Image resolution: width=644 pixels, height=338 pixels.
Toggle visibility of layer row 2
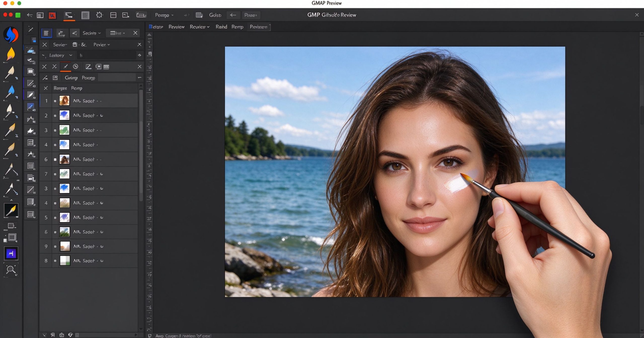(x=55, y=116)
